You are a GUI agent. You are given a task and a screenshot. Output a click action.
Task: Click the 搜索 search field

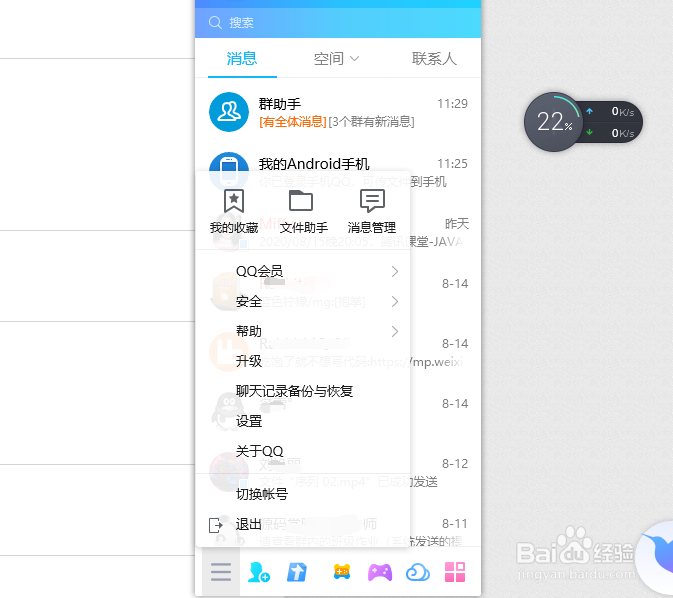coord(338,22)
